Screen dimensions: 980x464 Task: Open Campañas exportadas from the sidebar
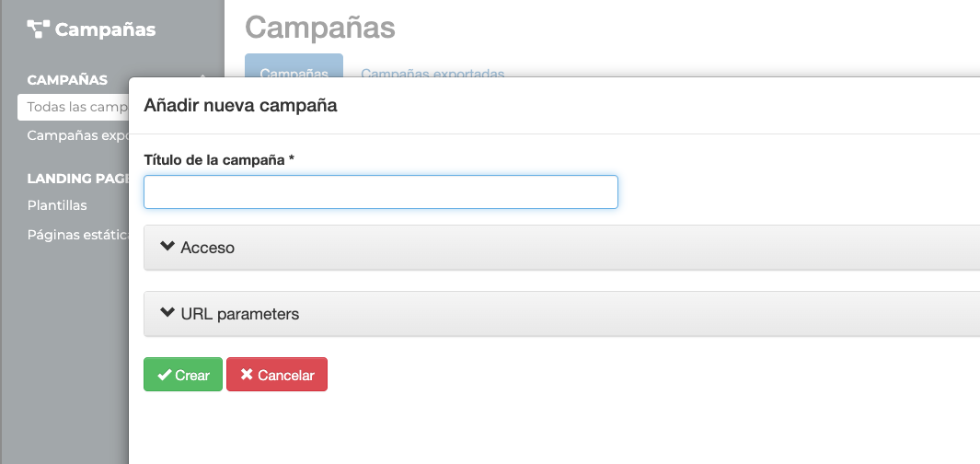tap(77, 135)
